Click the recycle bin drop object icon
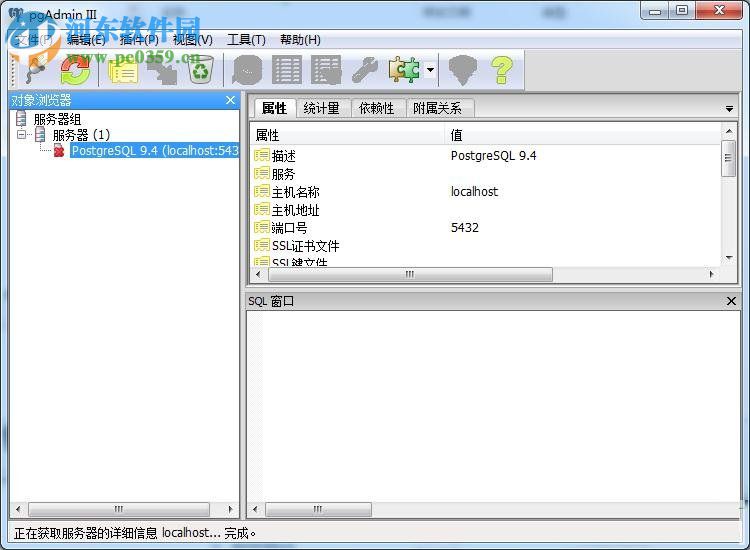The width and height of the screenshot is (750, 550). pyautogui.click(x=201, y=70)
